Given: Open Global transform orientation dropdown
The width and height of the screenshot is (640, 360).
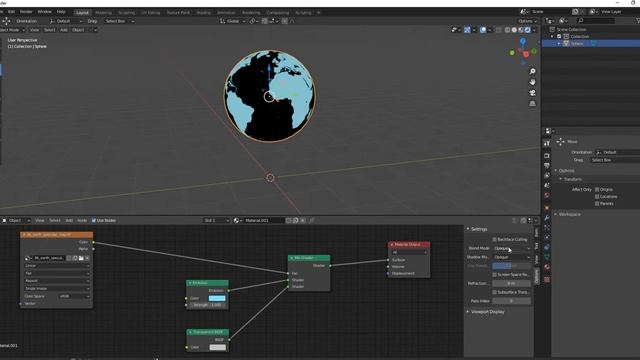Looking at the screenshot, I should (233, 21).
